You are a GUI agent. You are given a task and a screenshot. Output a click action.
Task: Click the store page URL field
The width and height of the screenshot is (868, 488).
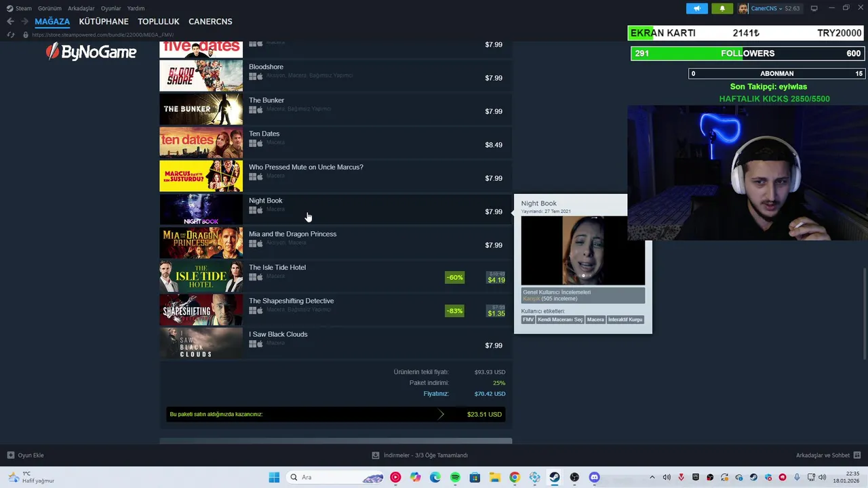tap(102, 35)
